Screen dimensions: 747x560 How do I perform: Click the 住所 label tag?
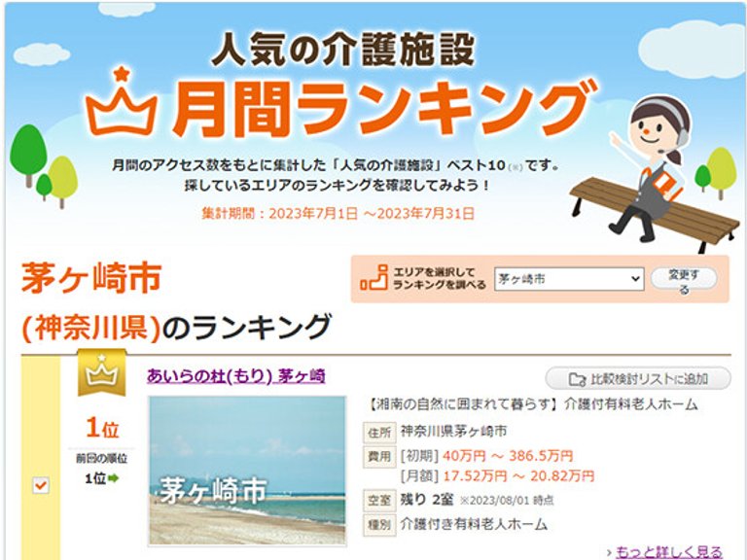379,433
